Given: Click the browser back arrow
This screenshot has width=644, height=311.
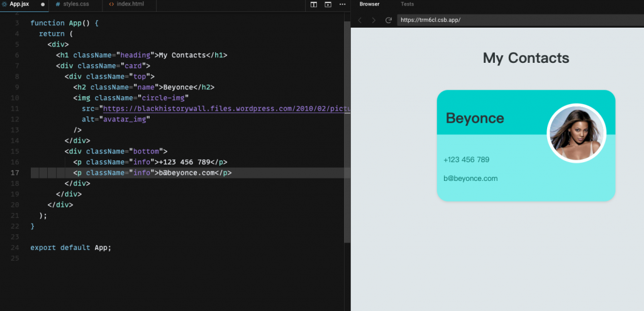Looking at the screenshot, I should tap(360, 20).
